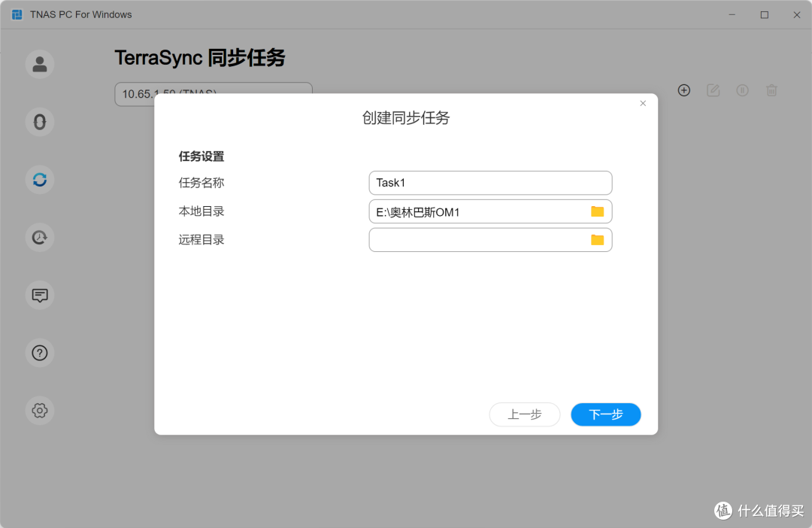Open the folder picker for 远程目录
Screen dimensions: 812x528
tap(597, 240)
